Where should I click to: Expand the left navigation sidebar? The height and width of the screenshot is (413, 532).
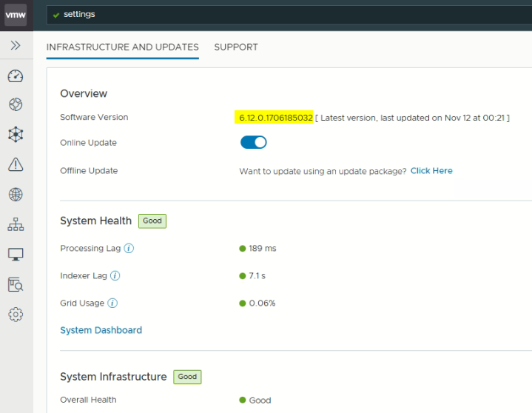pyautogui.click(x=16, y=46)
